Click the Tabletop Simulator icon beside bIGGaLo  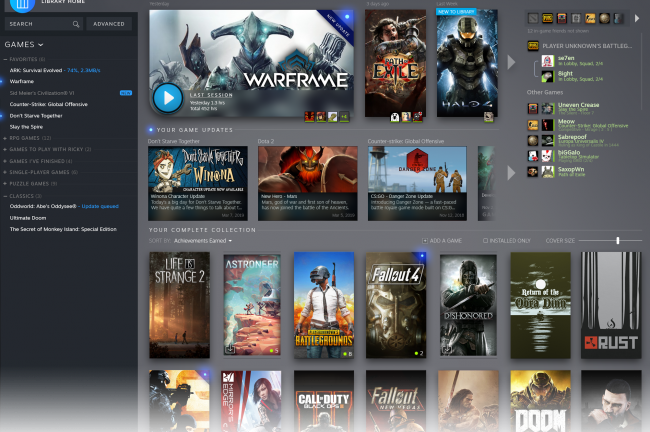tap(533, 156)
